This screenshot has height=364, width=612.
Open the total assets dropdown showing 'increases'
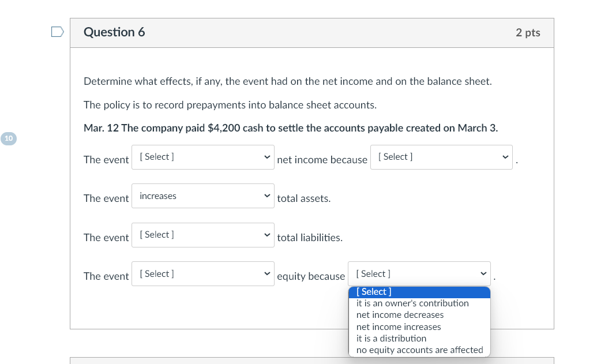(x=202, y=196)
